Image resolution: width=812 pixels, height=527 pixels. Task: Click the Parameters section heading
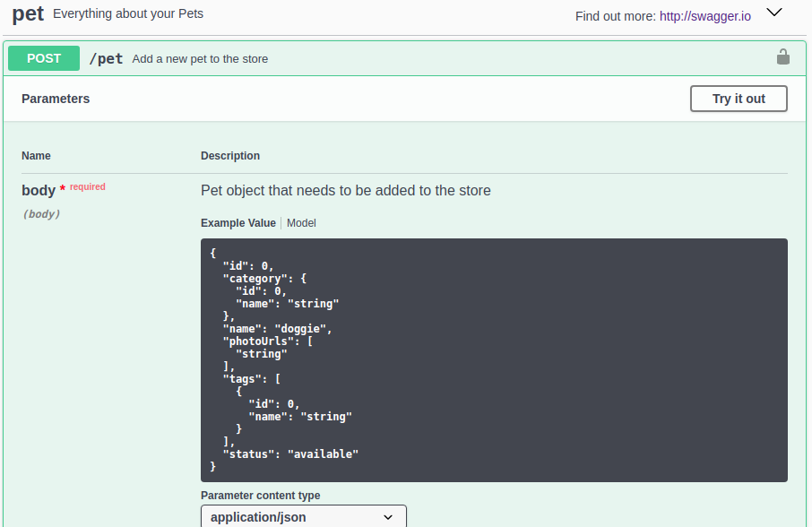[x=56, y=99]
